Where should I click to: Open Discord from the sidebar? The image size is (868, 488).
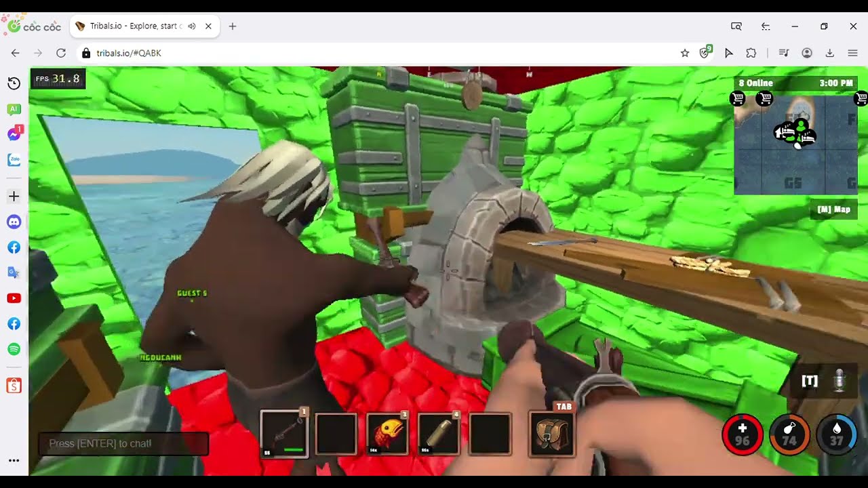click(x=14, y=222)
